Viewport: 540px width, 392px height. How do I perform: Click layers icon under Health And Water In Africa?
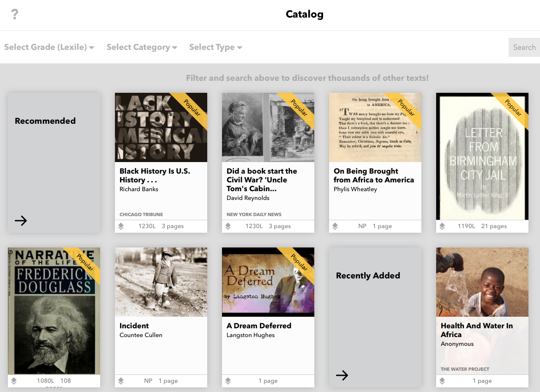coord(442,381)
